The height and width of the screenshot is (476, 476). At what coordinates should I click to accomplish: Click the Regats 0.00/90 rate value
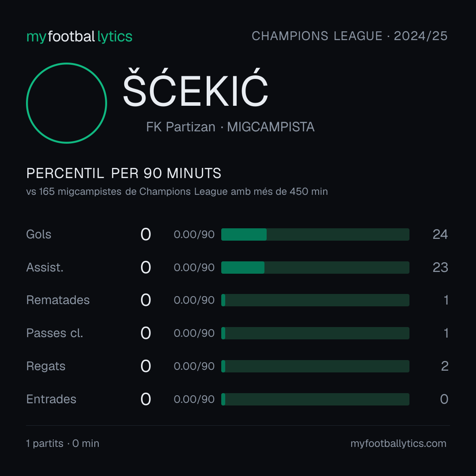(x=194, y=366)
